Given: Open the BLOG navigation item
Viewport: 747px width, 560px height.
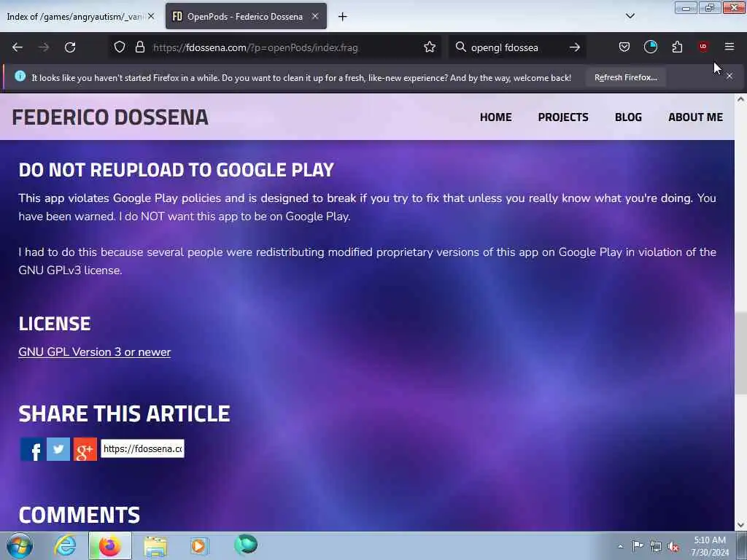Looking at the screenshot, I should tap(628, 117).
